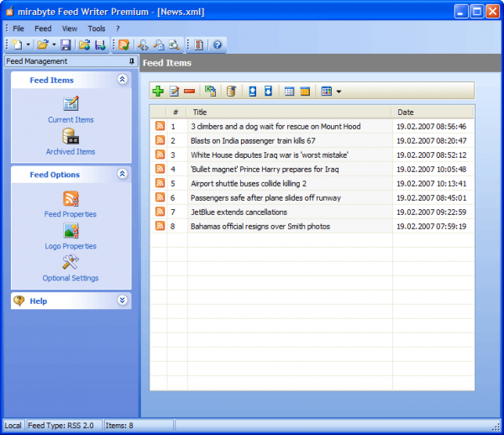504x435 pixels.
Task: Select the JetBlue extends cancellations row
Action: click(312, 212)
